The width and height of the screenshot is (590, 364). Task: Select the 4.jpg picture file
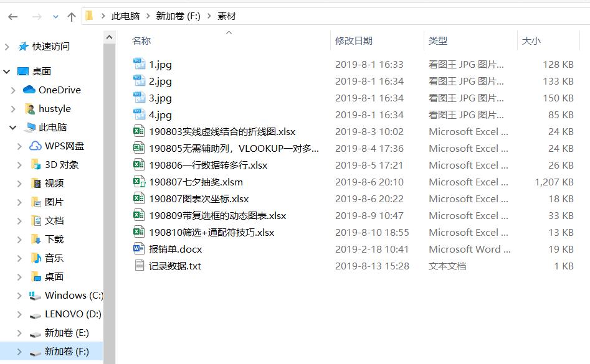click(x=159, y=114)
